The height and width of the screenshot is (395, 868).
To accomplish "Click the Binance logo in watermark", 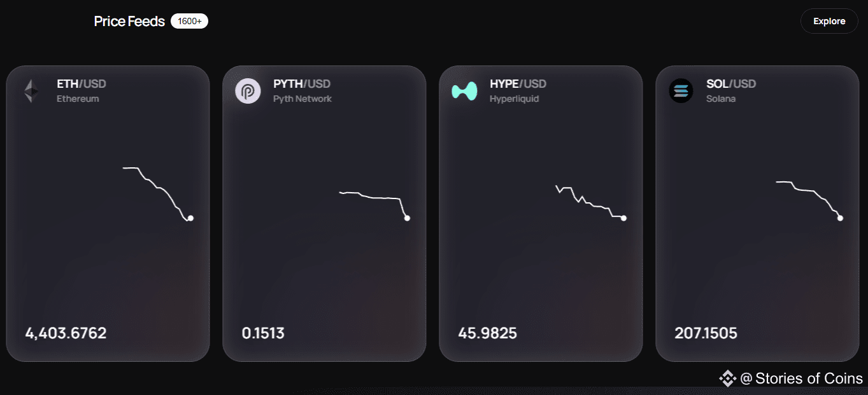I will (x=728, y=379).
